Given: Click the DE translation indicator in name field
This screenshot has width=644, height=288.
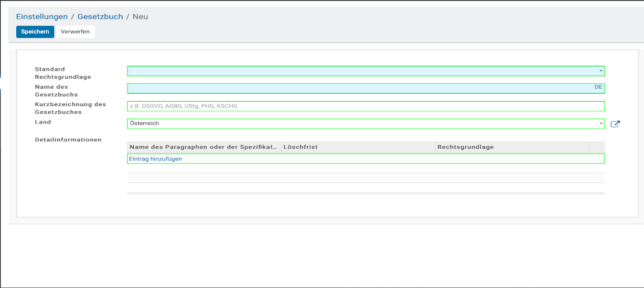Looking at the screenshot, I should coord(598,87).
